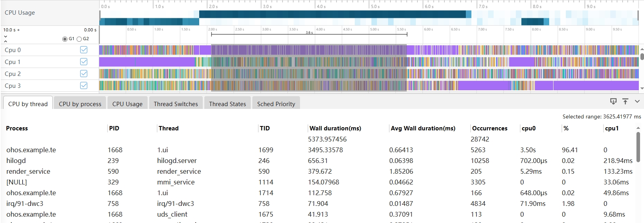The width and height of the screenshot is (644, 223).
Task: Click the scroll-up arrow of trace rows scrollbar
Action: [642, 49]
